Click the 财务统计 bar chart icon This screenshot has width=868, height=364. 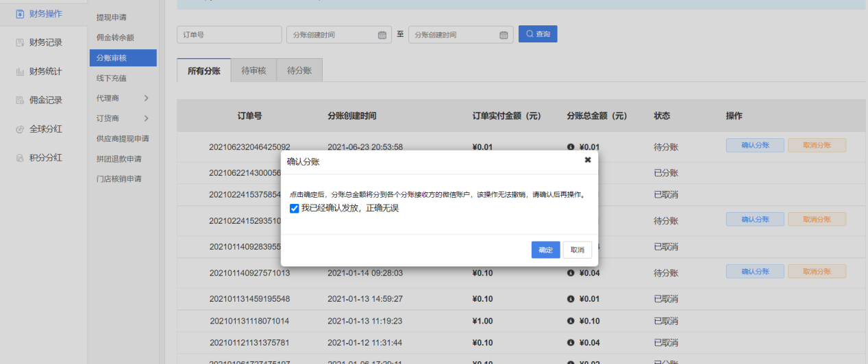pos(21,71)
